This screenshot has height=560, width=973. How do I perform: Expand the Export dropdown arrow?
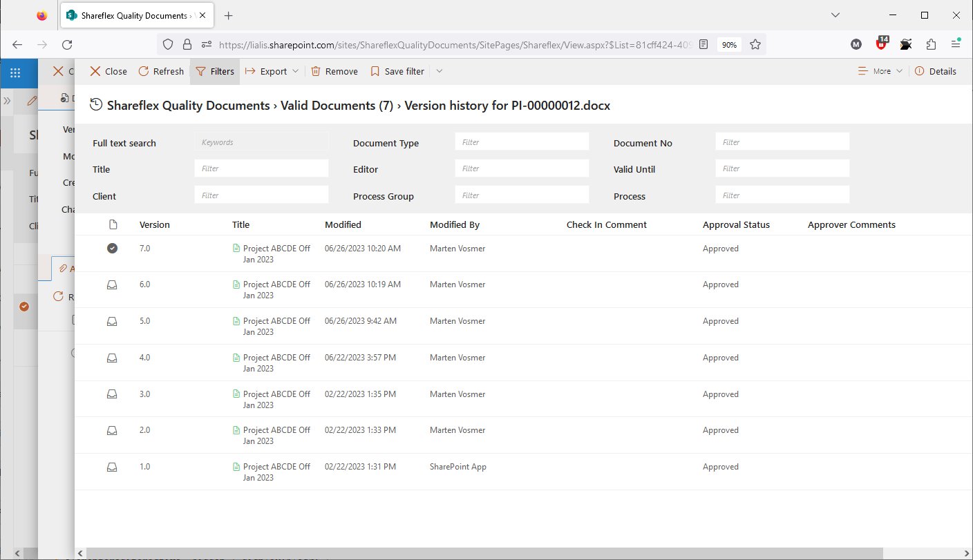[x=296, y=71]
